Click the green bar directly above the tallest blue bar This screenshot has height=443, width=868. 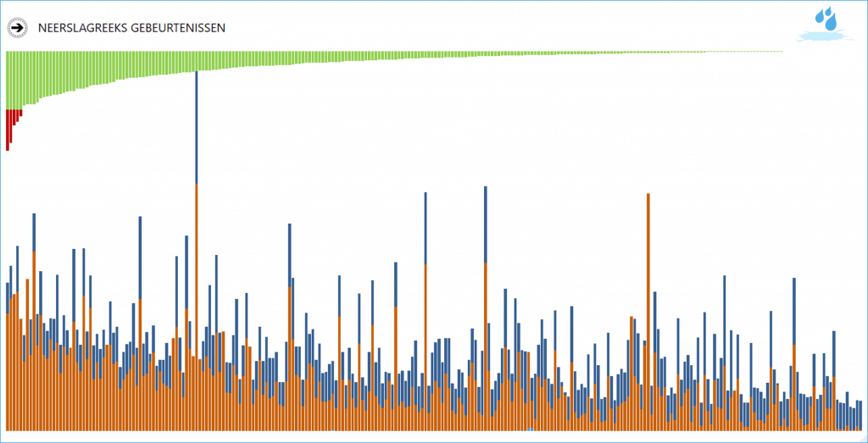pos(197,60)
